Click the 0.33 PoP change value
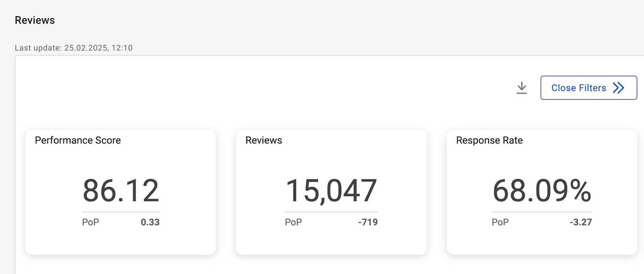This screenshot has width=644, height=274. coord(150,222)
